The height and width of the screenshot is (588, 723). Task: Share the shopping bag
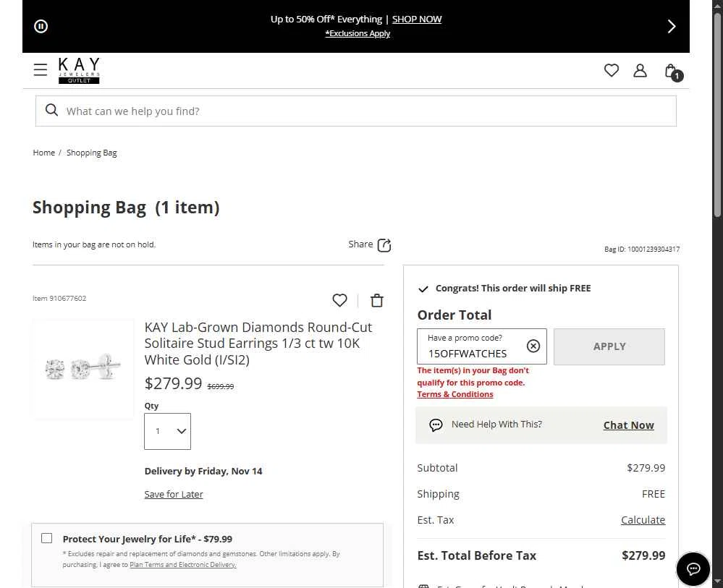pos(370,244)
